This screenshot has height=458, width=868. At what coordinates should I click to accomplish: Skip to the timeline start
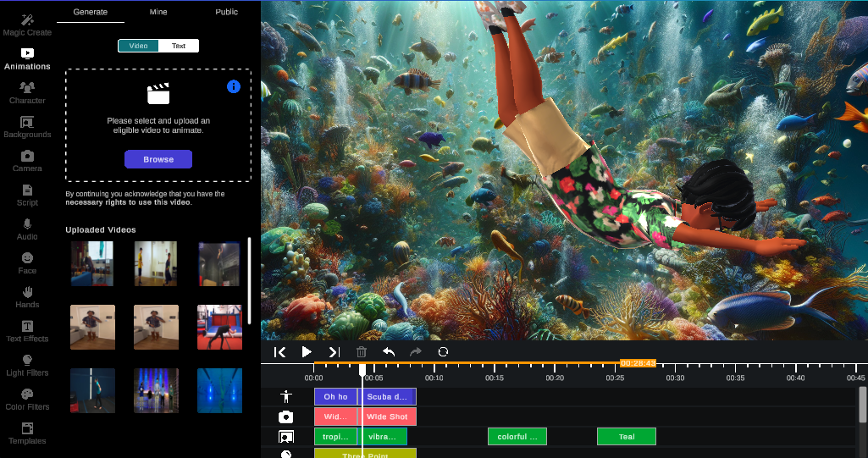pos(280,352)
